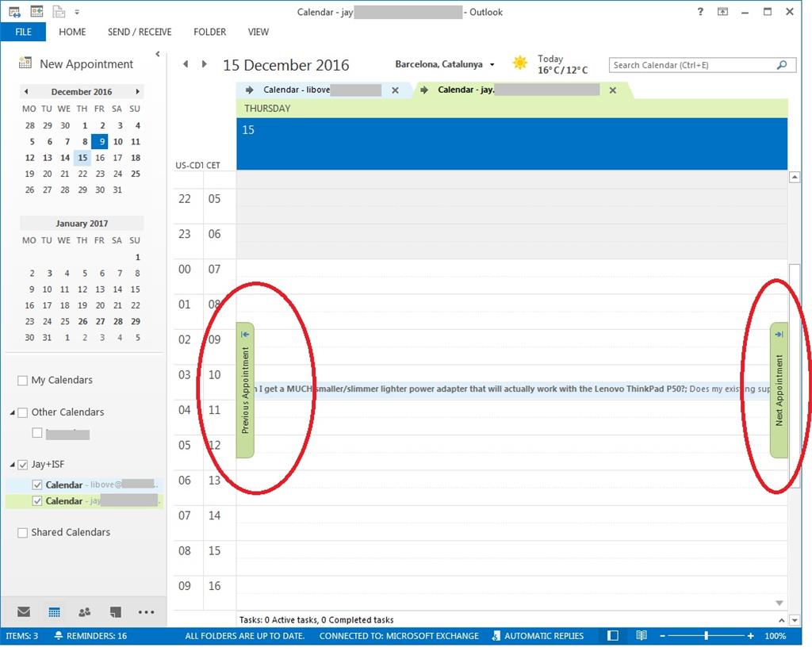Open the Lenovo ThinkPad P50 power adapter appointment

[x=511, y=389]
